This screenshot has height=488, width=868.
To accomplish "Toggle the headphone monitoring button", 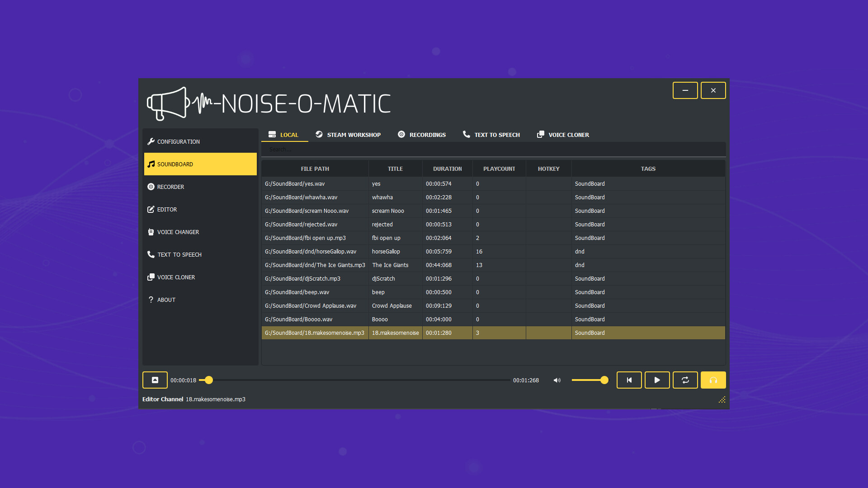I will (713, 380).
